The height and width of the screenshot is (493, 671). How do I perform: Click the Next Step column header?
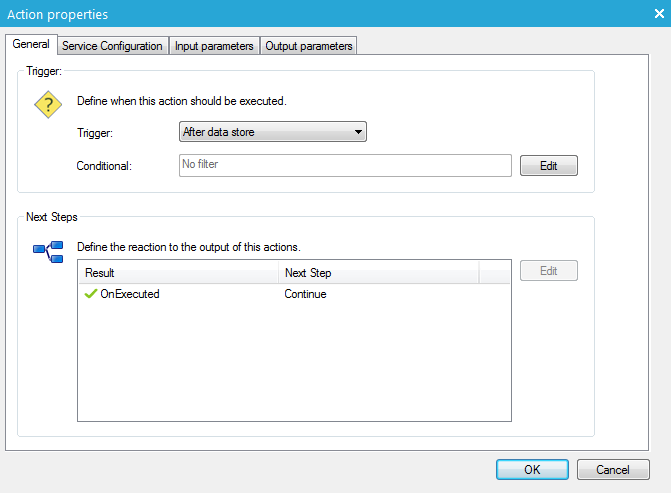(378, 273)
